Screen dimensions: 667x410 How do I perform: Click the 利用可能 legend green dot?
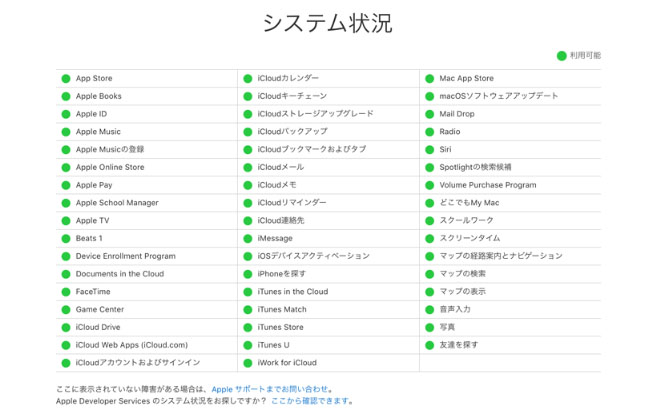[x=562, y=55]
